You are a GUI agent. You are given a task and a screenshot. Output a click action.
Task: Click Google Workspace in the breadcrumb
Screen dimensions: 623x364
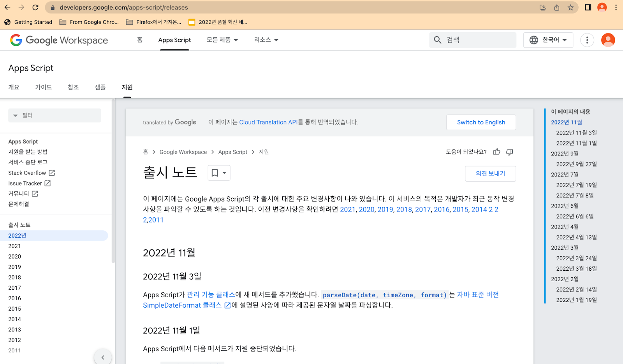click(183, 152)
